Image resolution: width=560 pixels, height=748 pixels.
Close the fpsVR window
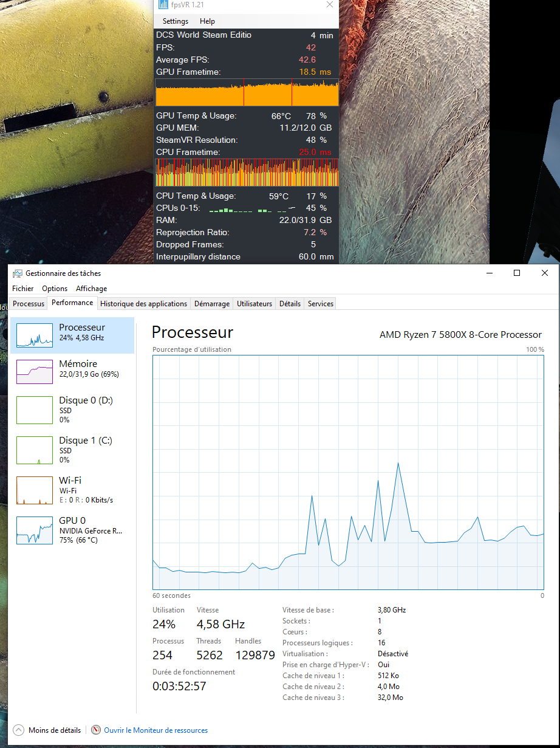(x=330, y=4)
